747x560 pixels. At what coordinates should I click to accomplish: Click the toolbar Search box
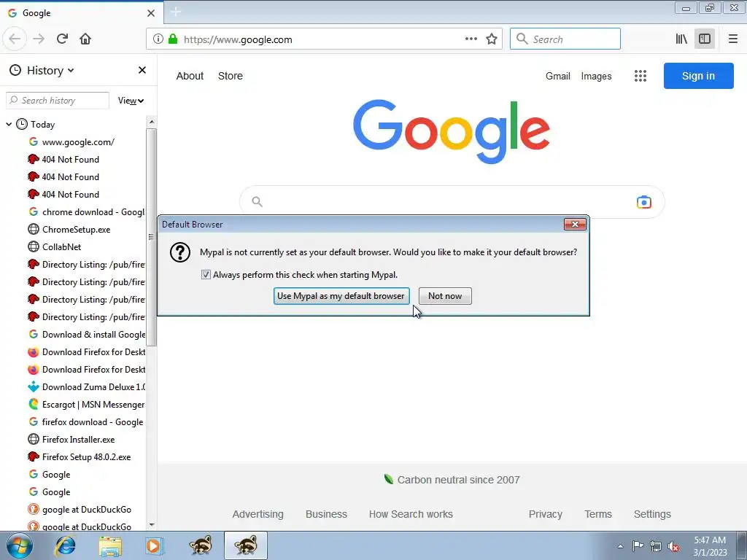click(565, 39)
